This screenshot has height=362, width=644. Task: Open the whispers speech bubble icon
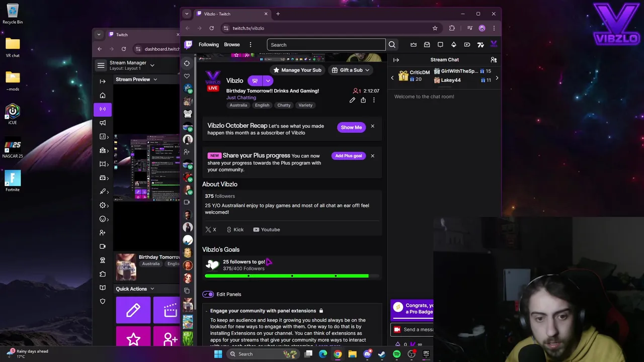coord(440,45)
